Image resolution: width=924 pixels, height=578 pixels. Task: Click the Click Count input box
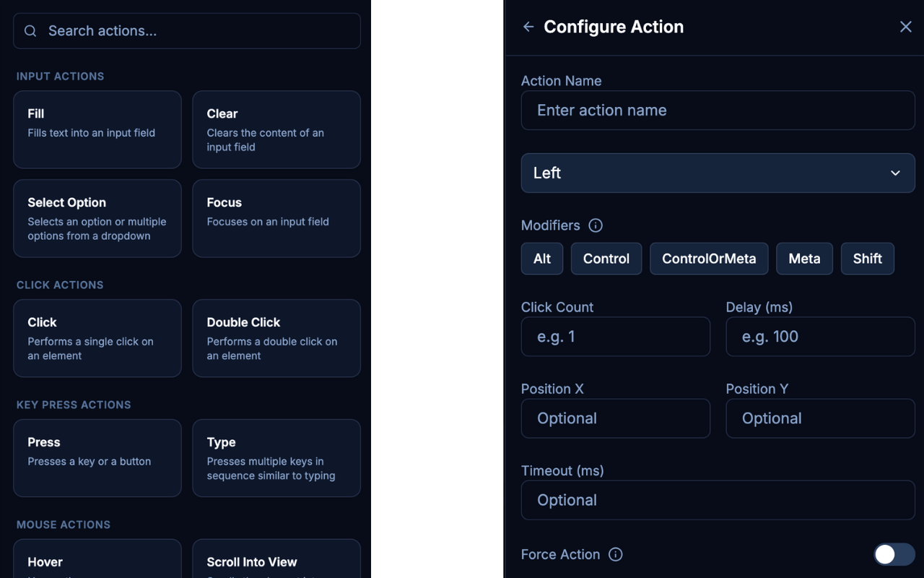point(615,337)
